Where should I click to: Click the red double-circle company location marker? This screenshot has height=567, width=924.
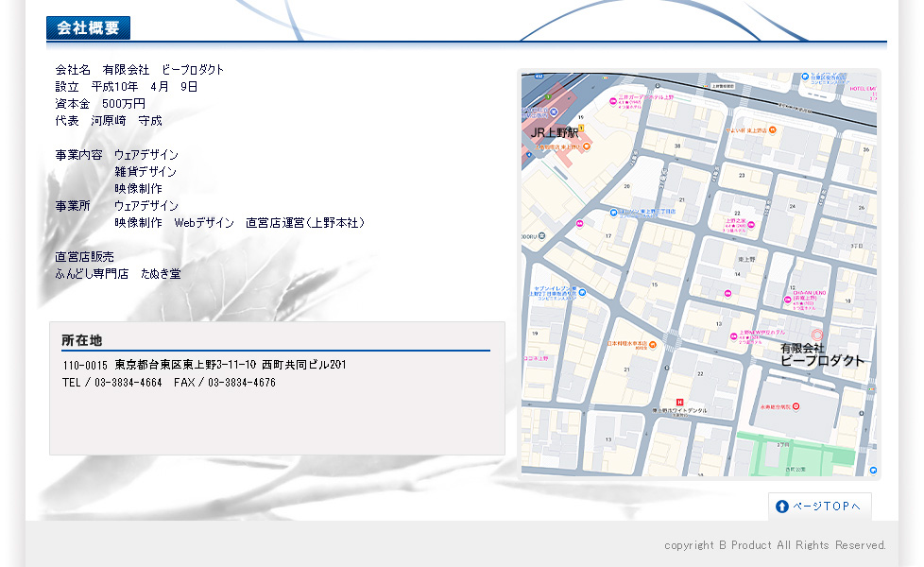click(817, 335)
